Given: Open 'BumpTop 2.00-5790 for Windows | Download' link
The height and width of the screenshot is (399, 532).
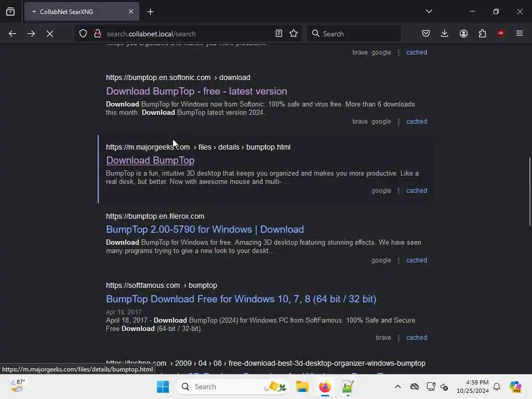Looking at the screenshot, I should click(x=205, y=230).
